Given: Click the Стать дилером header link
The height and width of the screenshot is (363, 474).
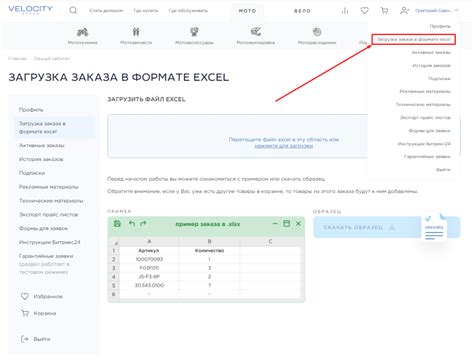Looking at the screenshot, I should point(106,11).
